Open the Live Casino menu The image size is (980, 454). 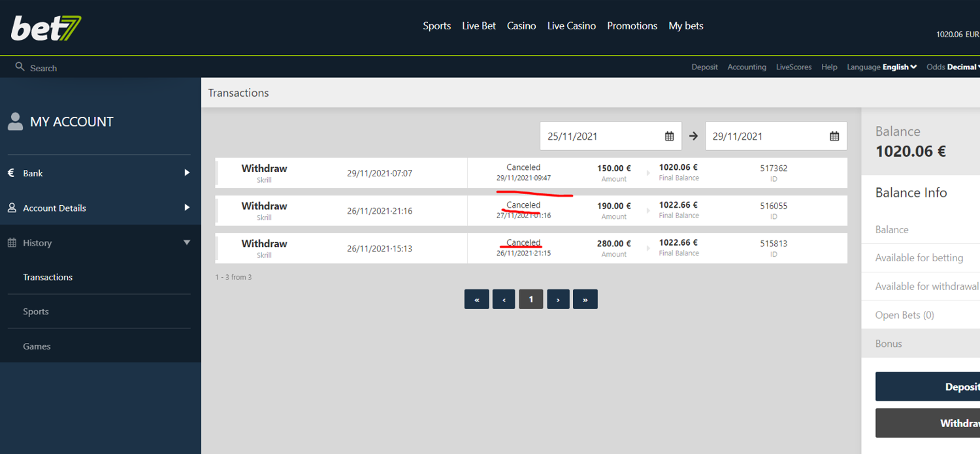tap(571, 26)
